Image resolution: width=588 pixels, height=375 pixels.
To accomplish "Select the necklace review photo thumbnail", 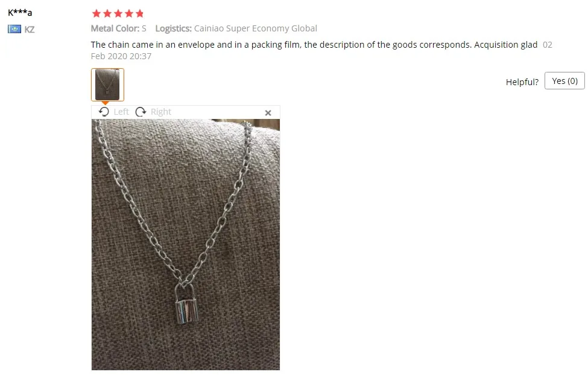I will pyautogui.click(x=107, y=85).
